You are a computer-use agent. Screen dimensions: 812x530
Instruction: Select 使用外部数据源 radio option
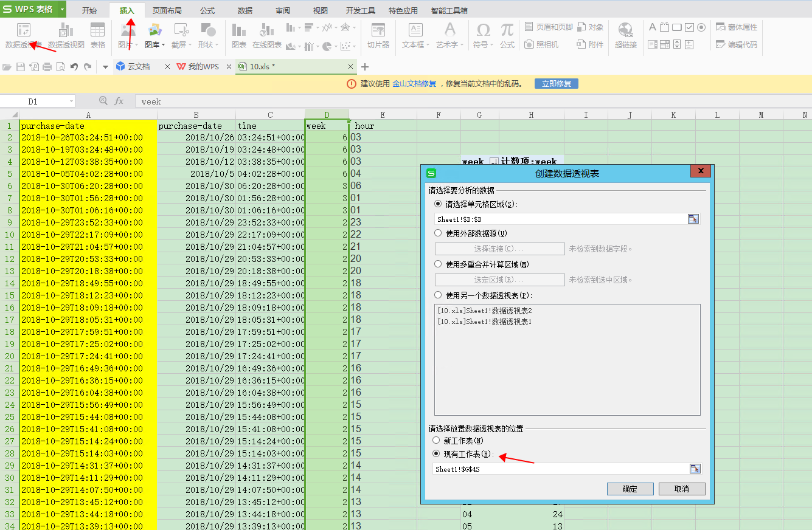(x=438, y=233)
